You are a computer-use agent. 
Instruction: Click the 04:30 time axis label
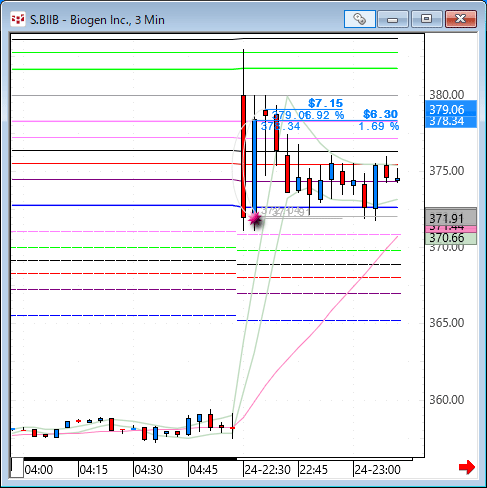tap(149, 470)
